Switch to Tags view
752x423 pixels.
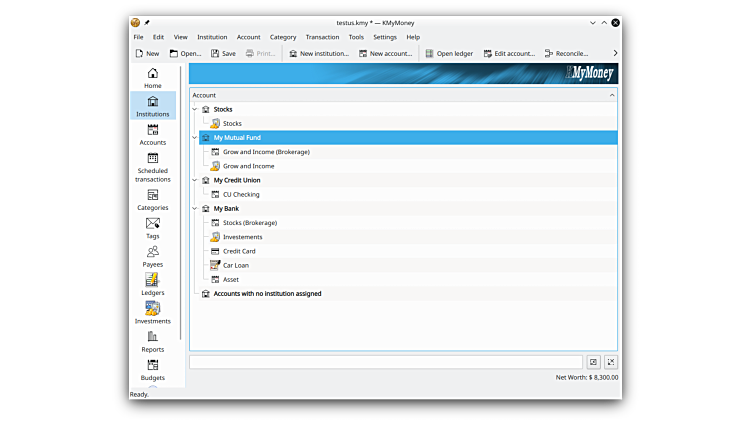(152, 228)
